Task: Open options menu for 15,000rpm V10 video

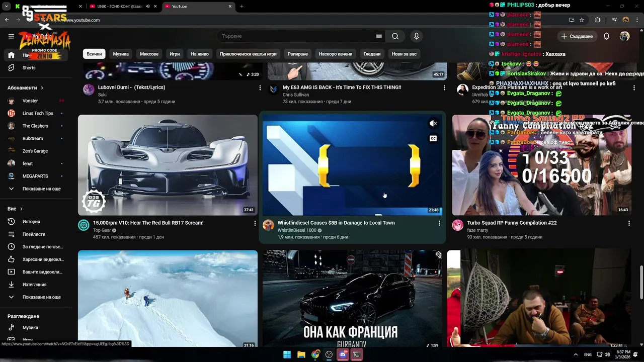Action: (255, 223)
